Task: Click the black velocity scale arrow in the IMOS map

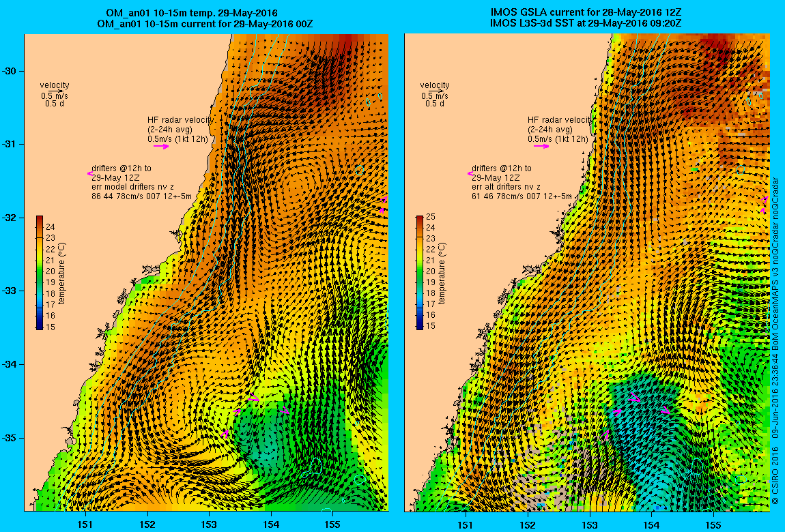Action: click(x=437, y=91)
